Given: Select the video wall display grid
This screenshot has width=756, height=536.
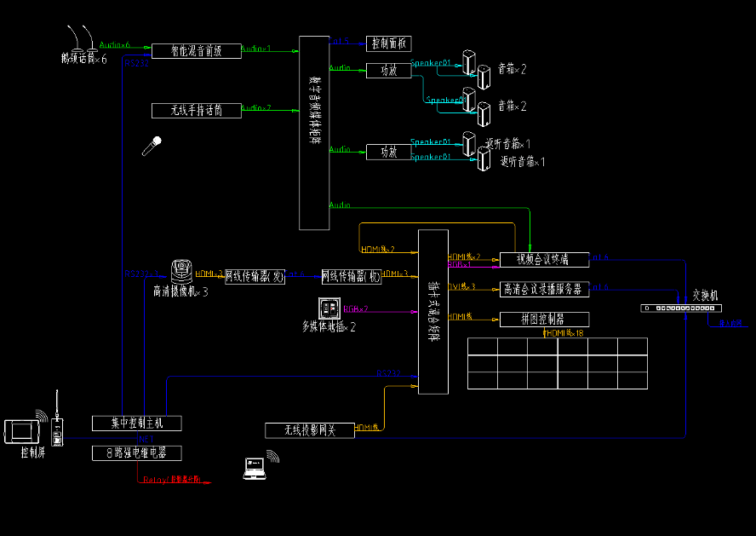Looking at the screenshot, I should [x=557, y=363].
